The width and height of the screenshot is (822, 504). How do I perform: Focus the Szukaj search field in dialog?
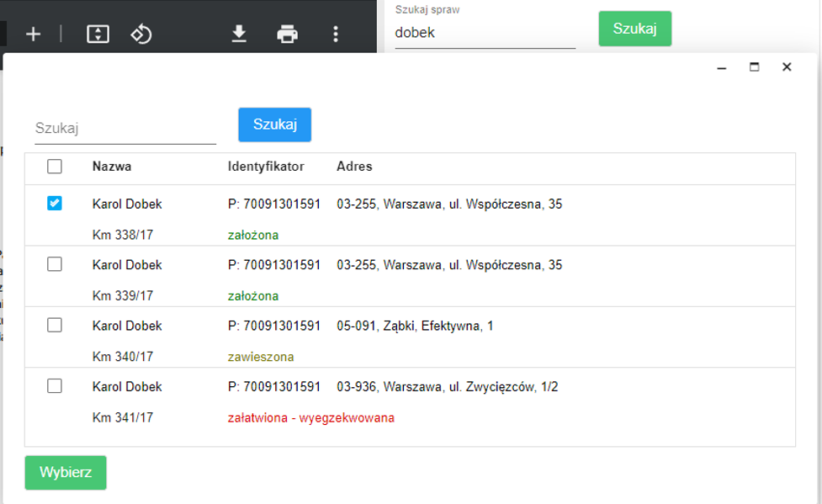[x=125, y=129]
